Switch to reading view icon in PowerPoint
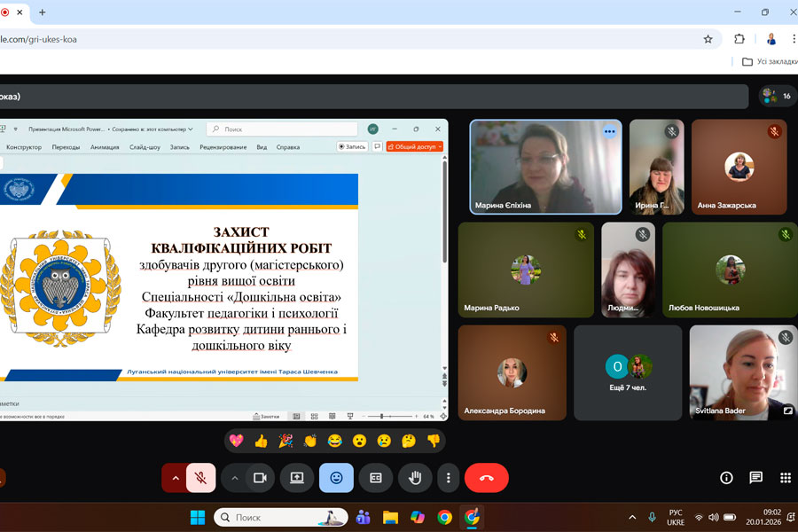The image size is (798, 532). pyautogui.click(x=332, y=417)
